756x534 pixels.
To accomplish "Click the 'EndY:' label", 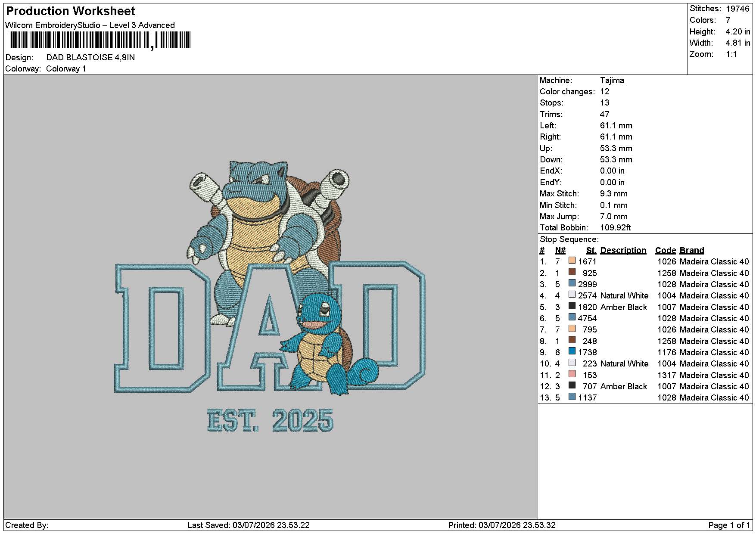I will 551,183.
